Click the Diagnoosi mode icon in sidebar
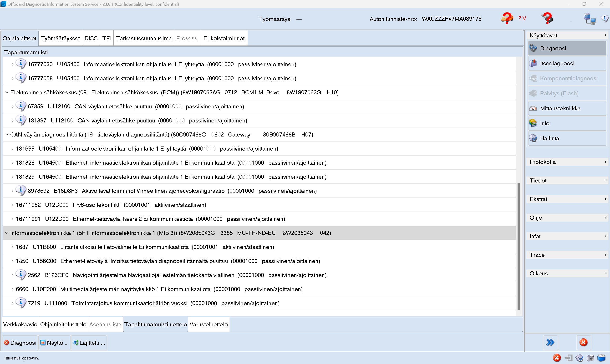 tap(533, 48)
